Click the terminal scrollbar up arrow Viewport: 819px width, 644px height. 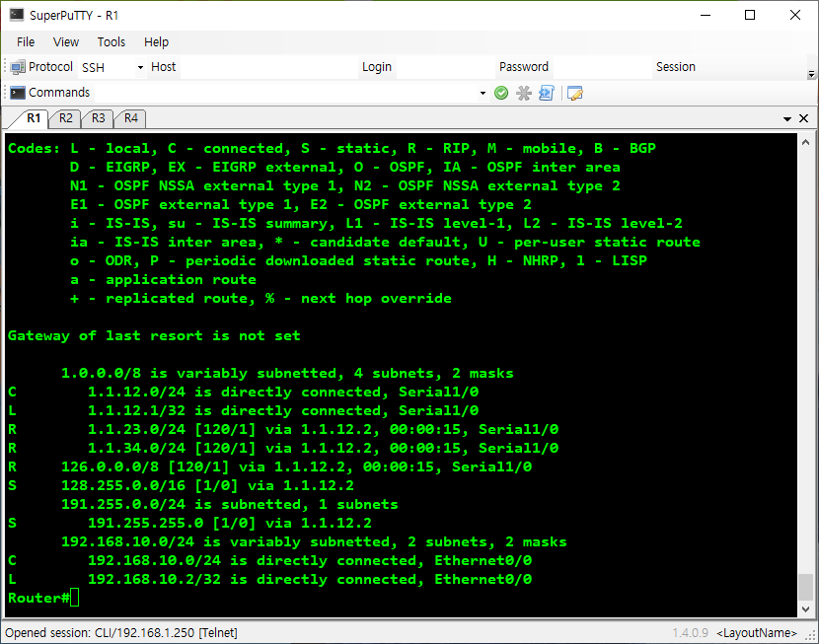click(805, 142)
